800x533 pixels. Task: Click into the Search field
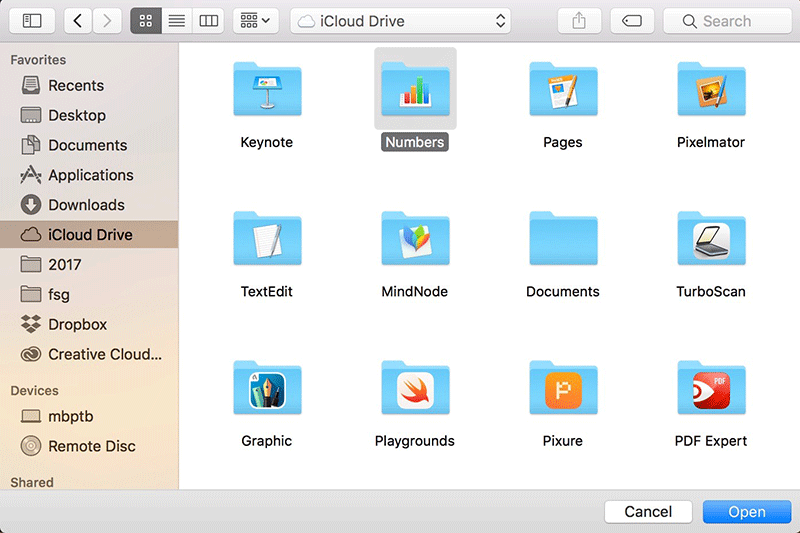pyautogui.click(x=728, y=21)
